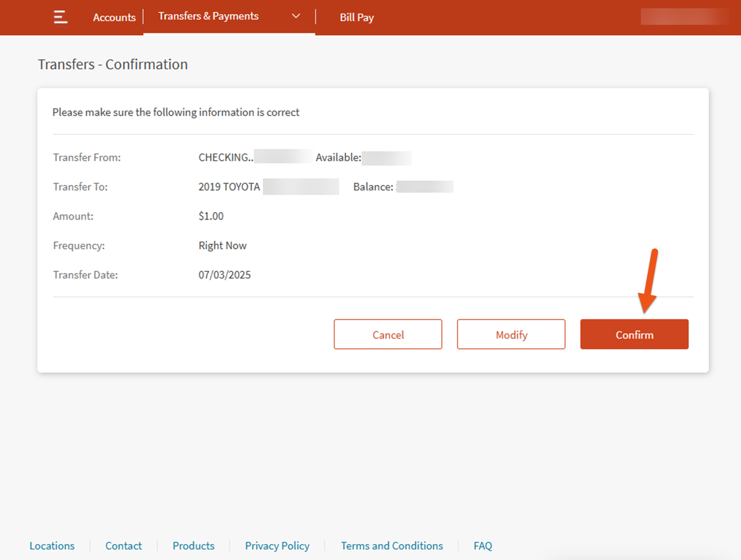Screen dimensions: 741x560
Task: Expand Transfers & Payments dropdown chevron
Action: point(296,16)
